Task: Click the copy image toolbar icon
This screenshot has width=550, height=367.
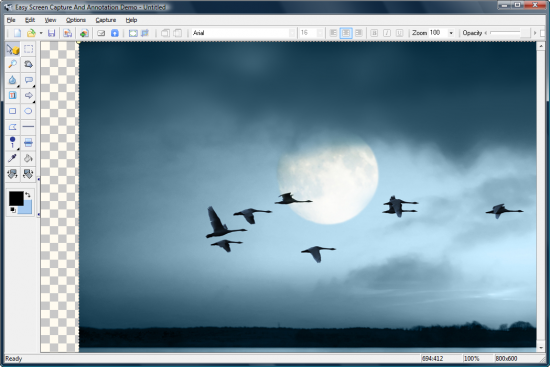Action: (68, 33)
